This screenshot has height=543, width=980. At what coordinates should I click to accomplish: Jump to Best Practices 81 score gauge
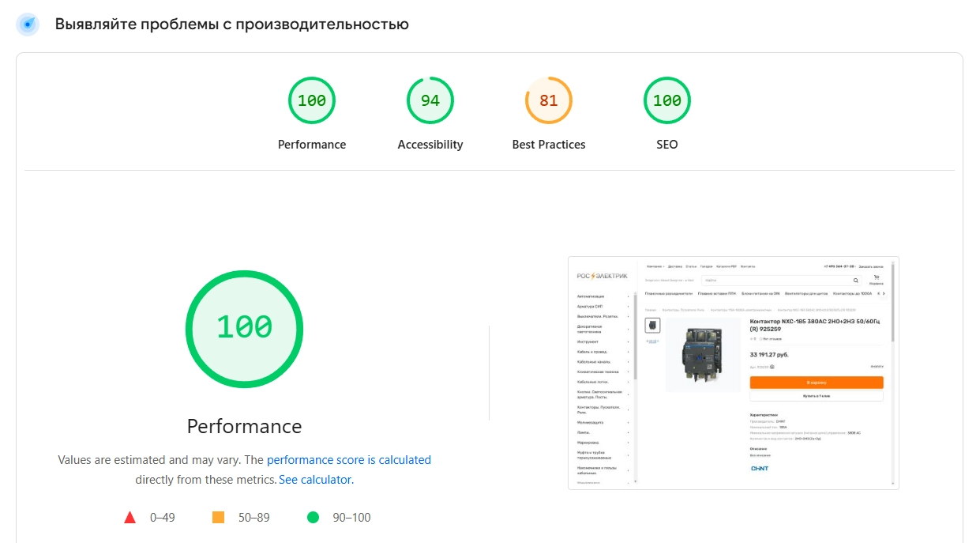click(549, 100)
